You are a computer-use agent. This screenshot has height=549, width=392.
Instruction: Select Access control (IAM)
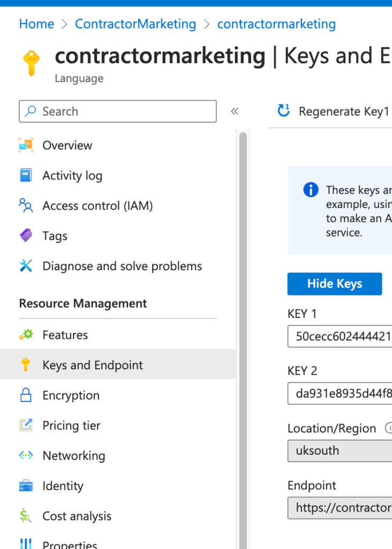pyautogui.click(x=118, y=205)
